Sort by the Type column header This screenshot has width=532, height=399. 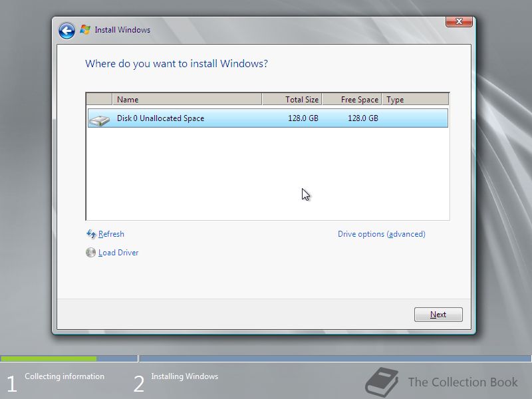415,99
